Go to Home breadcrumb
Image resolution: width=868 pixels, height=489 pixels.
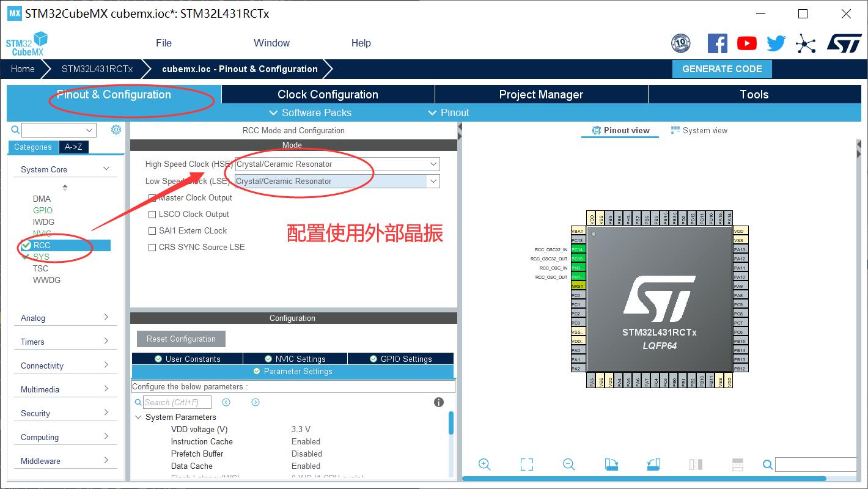[x=23, y=69]
